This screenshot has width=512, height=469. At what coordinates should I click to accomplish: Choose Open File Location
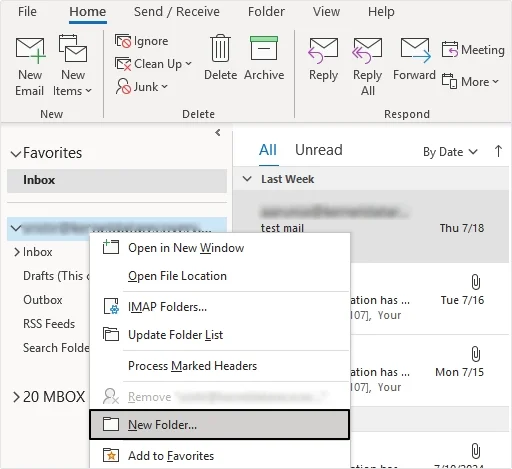tap(220, 276)
